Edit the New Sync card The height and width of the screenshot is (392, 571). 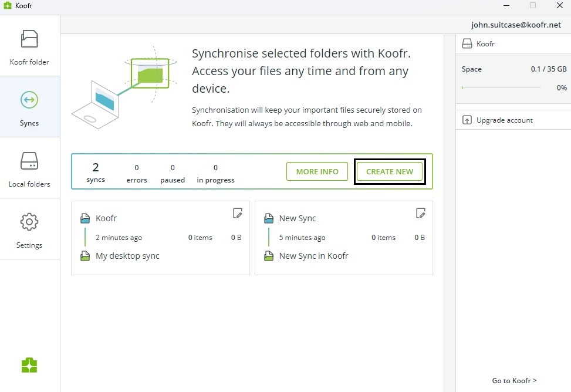pos(421,213)
